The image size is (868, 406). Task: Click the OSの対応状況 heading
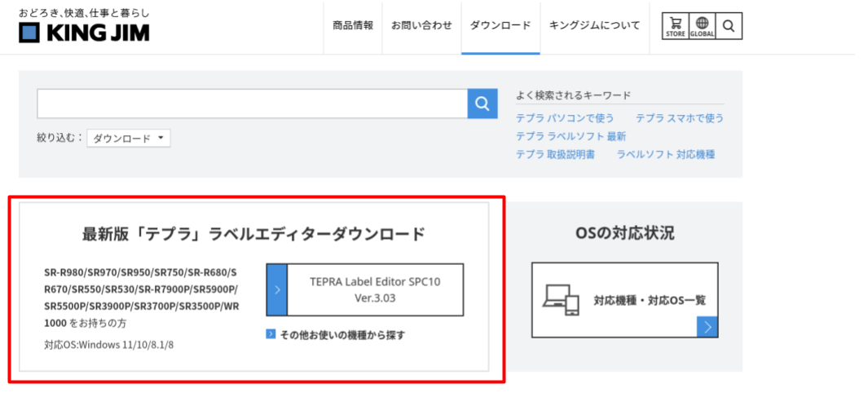click(625, 234)
